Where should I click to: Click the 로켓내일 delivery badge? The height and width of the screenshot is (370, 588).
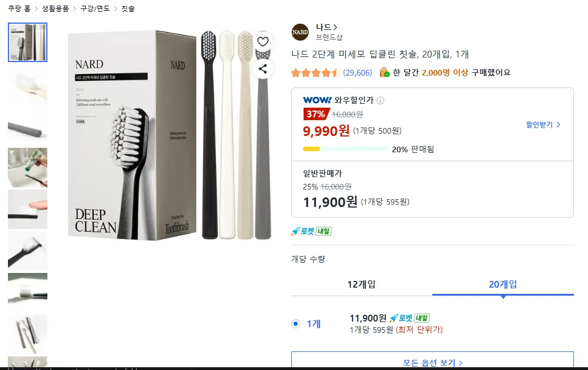pyautogui.click(x=311, y=231)
